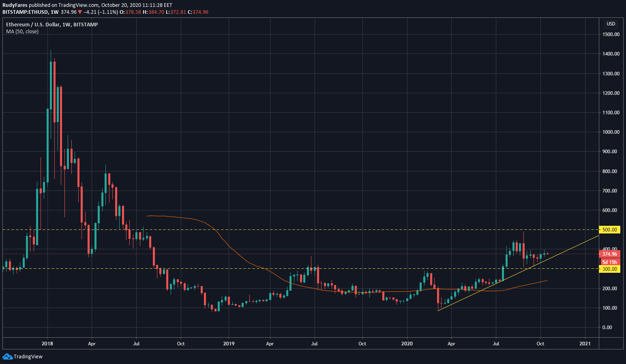Click the TradingView text beside the logo
The width and height of the screenshot is (626, 364).
coord(28,357)
